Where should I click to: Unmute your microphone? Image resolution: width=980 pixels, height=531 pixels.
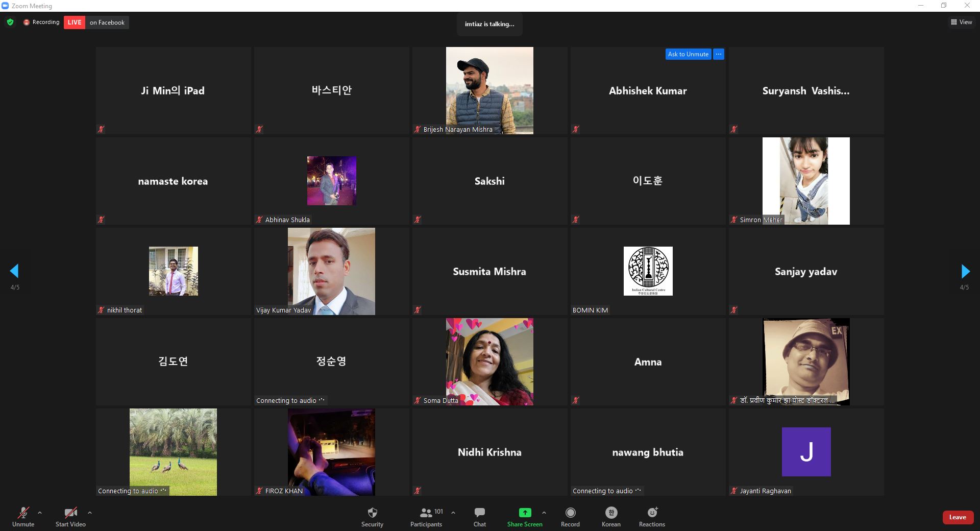point(23,513)
